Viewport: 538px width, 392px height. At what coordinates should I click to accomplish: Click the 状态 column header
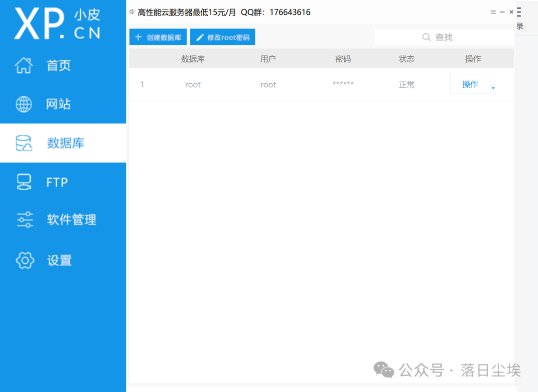406,59
